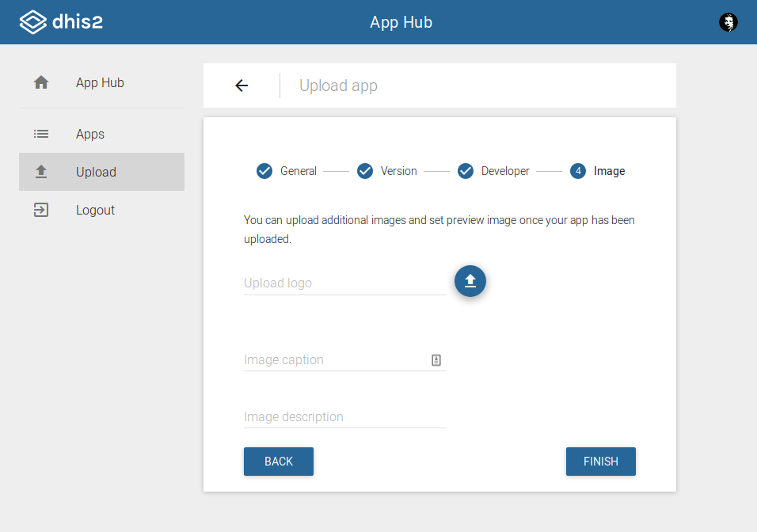This screenshot has height=532, width=757.
Task: Open Apps menu item
Action: tap(101, 134)
